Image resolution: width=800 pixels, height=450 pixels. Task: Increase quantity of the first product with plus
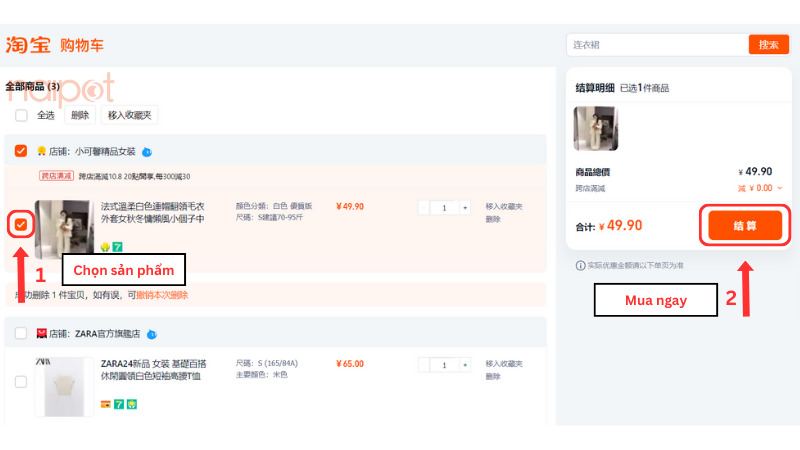tap(464, 208)
